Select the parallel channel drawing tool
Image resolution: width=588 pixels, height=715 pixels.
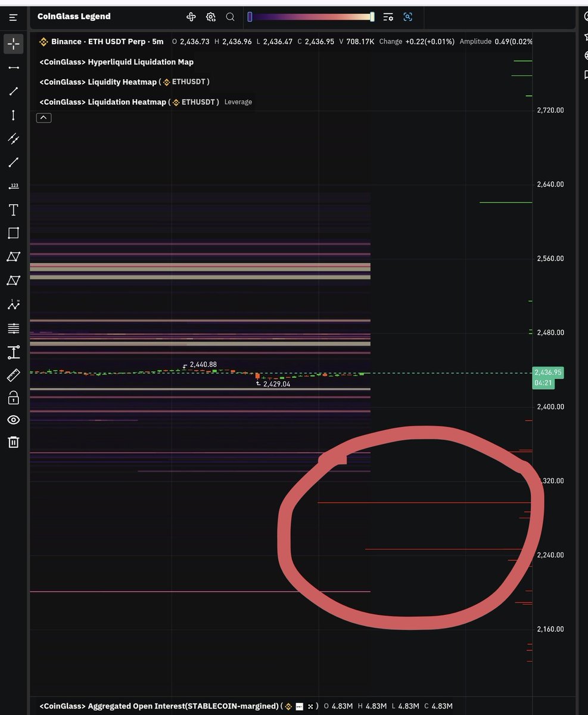(x=13, y=139)
